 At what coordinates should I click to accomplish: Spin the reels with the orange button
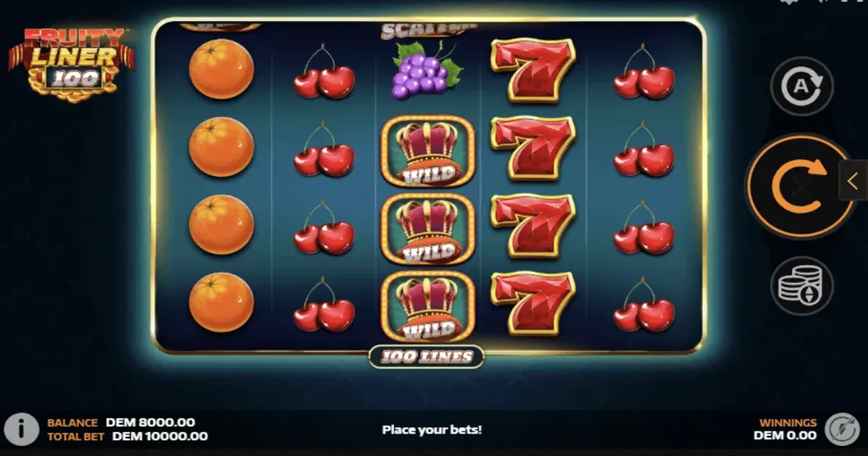tap(801, 186)
